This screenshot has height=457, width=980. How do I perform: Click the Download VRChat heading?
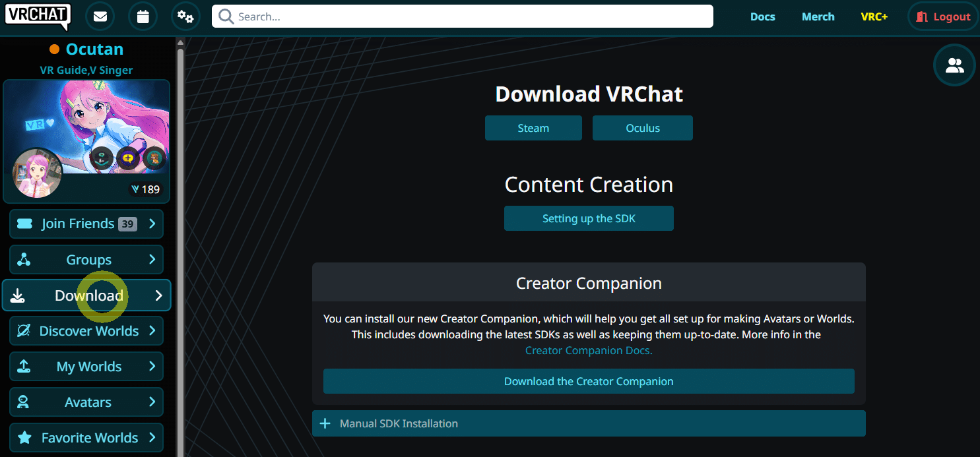click(589, 94)
